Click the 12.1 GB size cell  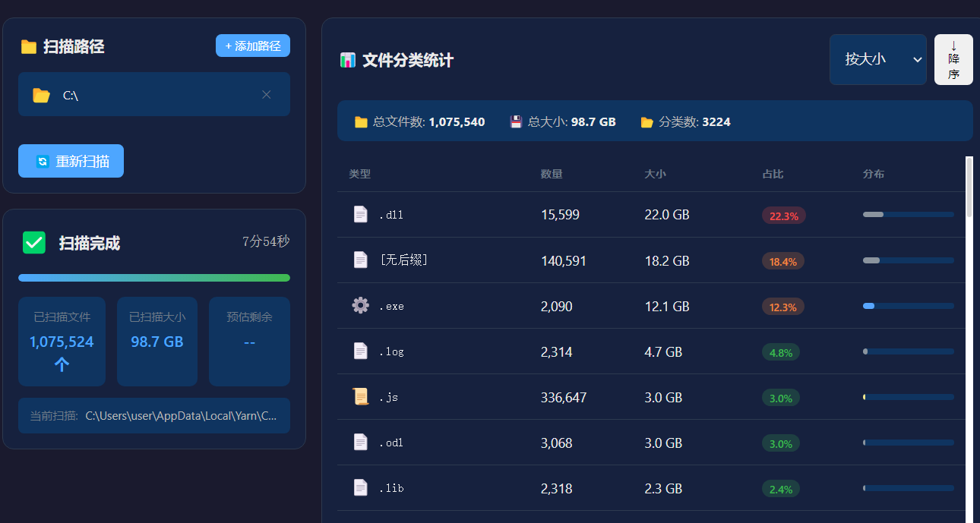(x=667, y=306)
